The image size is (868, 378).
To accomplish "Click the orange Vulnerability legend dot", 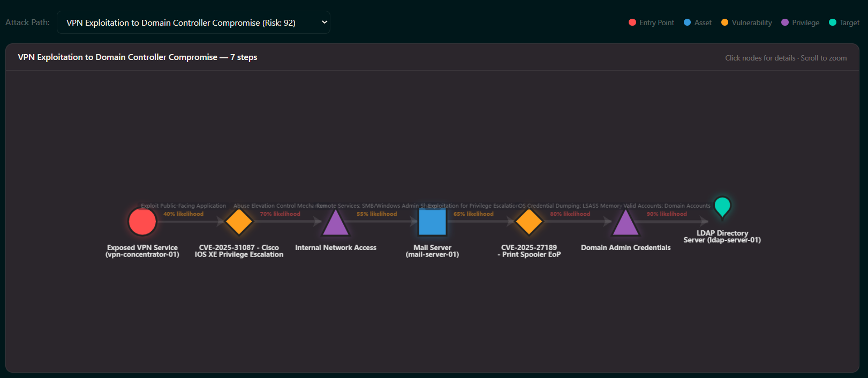I will (725, 22).
